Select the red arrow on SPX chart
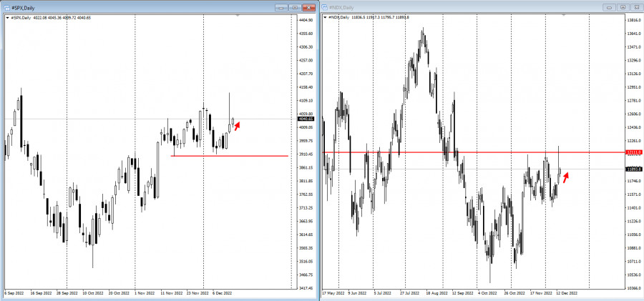The width and height of the screenshot is (644, 301). tap(238, 126)
